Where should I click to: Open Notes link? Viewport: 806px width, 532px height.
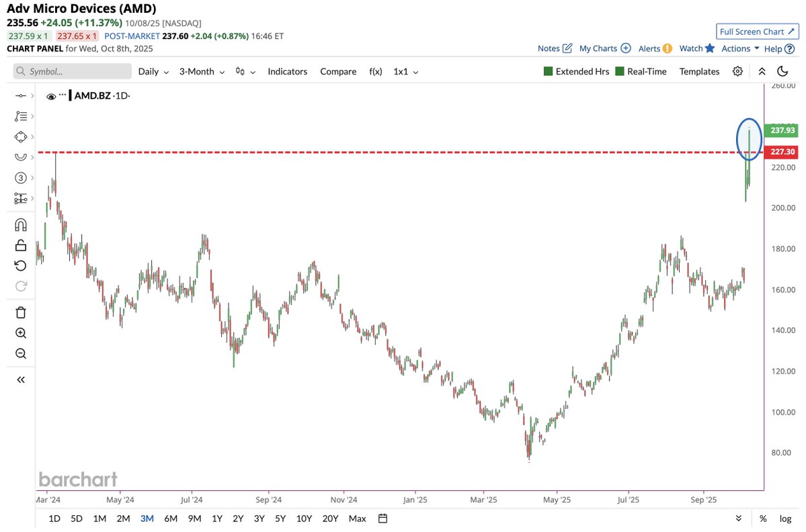555,48
